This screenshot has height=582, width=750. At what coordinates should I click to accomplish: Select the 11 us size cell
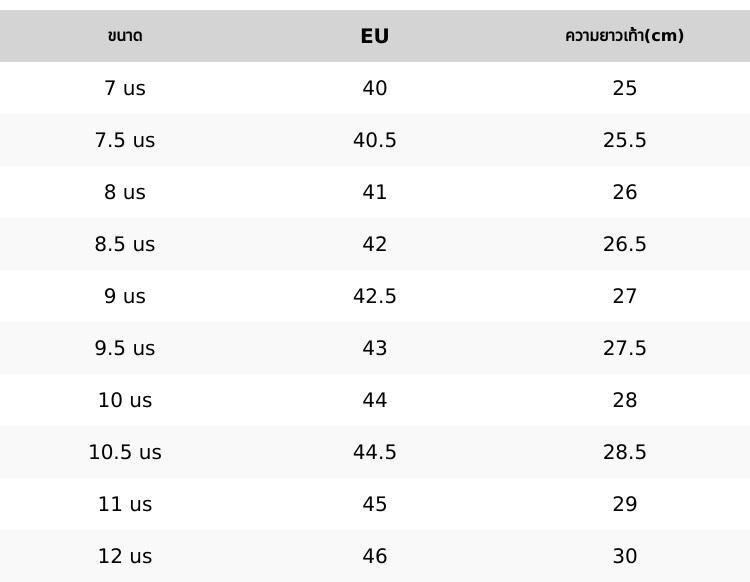pyautogui.click(x=125, y=504)
